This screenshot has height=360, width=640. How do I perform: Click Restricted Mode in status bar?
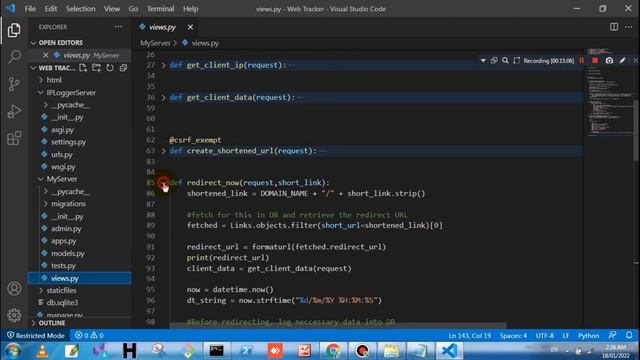[36, 336]
